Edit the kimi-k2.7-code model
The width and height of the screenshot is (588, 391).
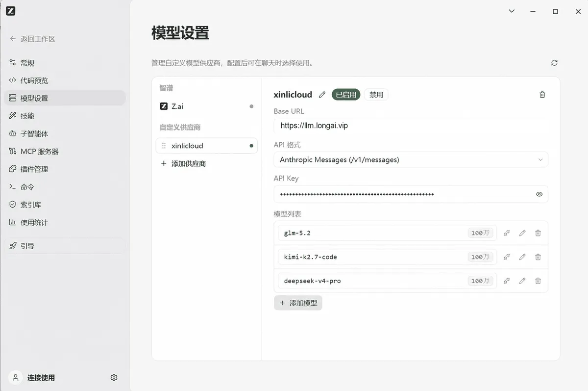(x=522, y=257)
